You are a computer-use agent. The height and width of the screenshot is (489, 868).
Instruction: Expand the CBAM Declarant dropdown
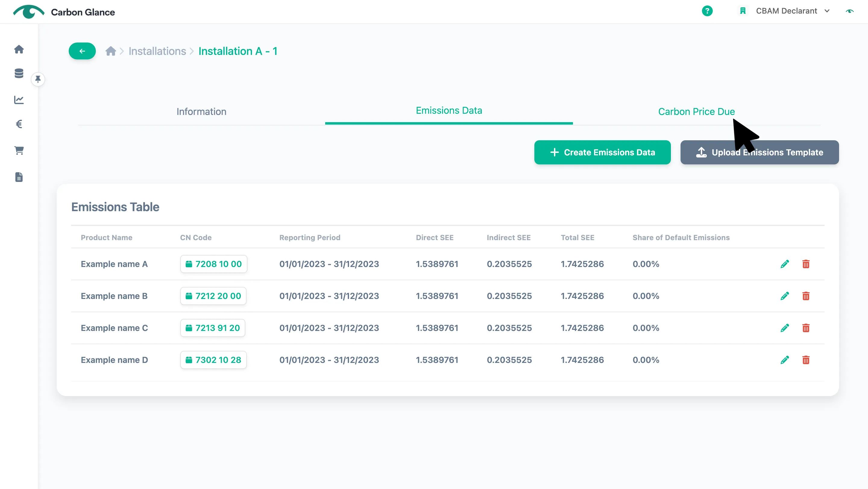785,11
